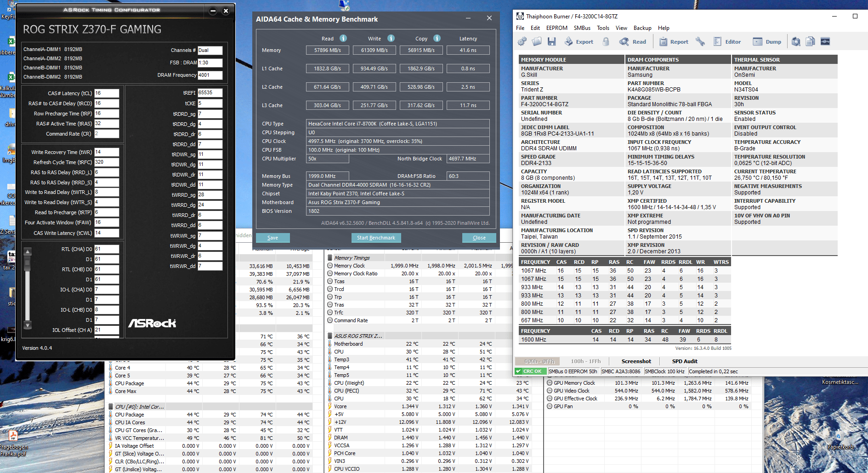Click the Command Rate (CR) field in ASRock
Screen dimensions: 868x473
[107, 134]
